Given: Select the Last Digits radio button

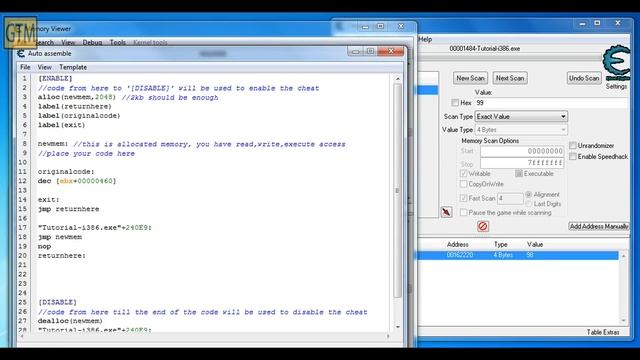Looking at the screenshot, I should click(529, 204).
